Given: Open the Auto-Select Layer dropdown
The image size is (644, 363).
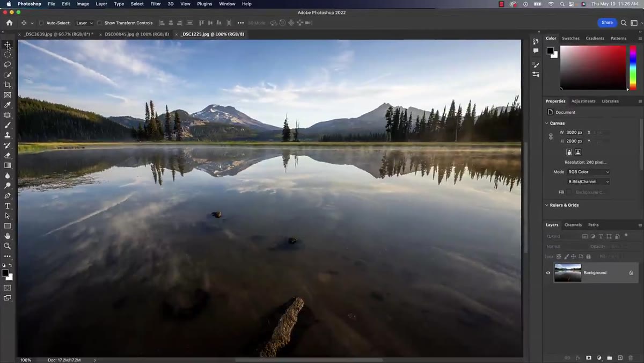Looking at the screenshot, I should tap(84, 23).
